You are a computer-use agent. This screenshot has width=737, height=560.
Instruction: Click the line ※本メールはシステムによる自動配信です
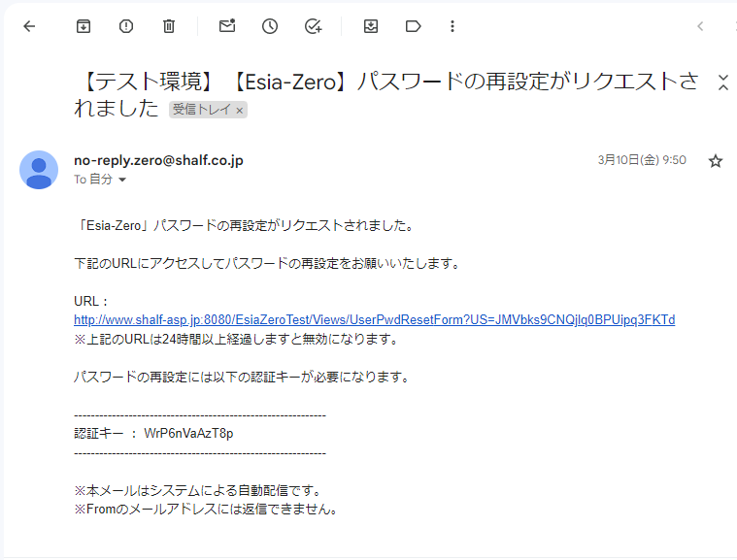[x=197, y=490]
